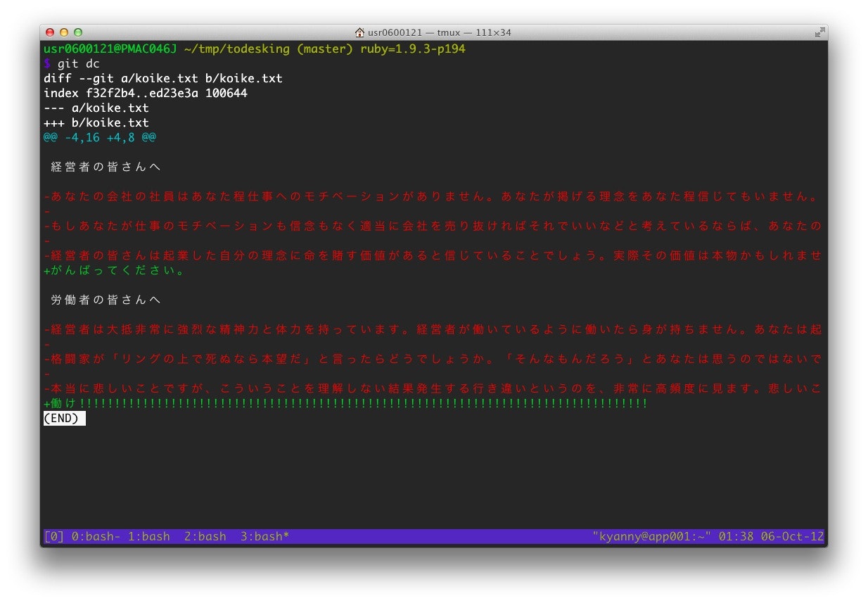Click the removed line starting -もしあなたが仕事の
Screen dimensions: 868x603
[x=433, y=227]
